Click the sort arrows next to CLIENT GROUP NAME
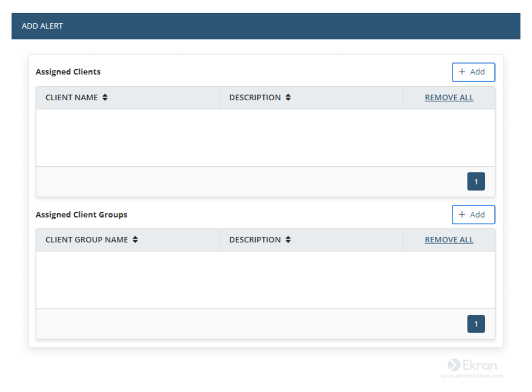 [135, 240]
